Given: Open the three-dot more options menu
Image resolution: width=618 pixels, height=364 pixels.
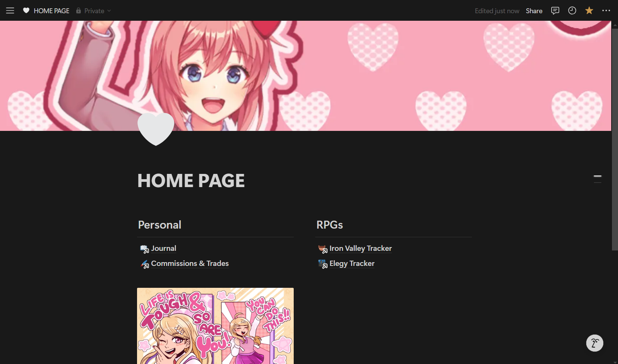Looking at the screenshot, I should [x=606, y=11].
